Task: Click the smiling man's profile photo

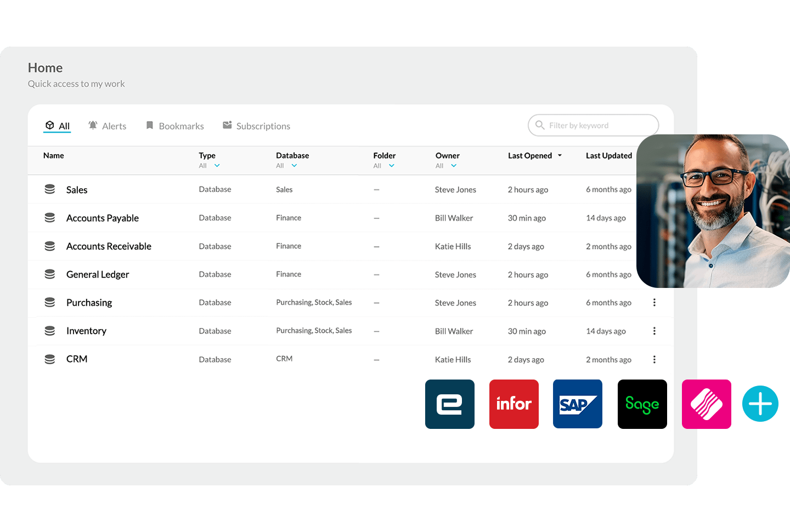Action: pyautogui.click(x=713, y=211)
